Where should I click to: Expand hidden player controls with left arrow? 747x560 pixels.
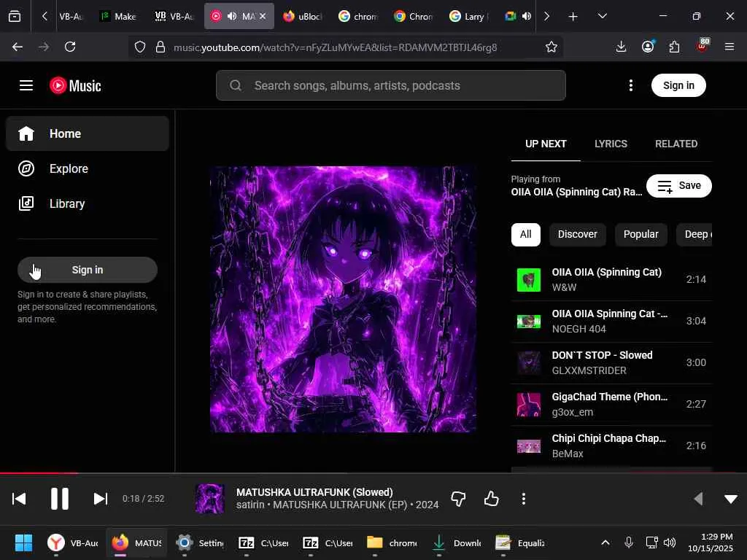(698, 499)
